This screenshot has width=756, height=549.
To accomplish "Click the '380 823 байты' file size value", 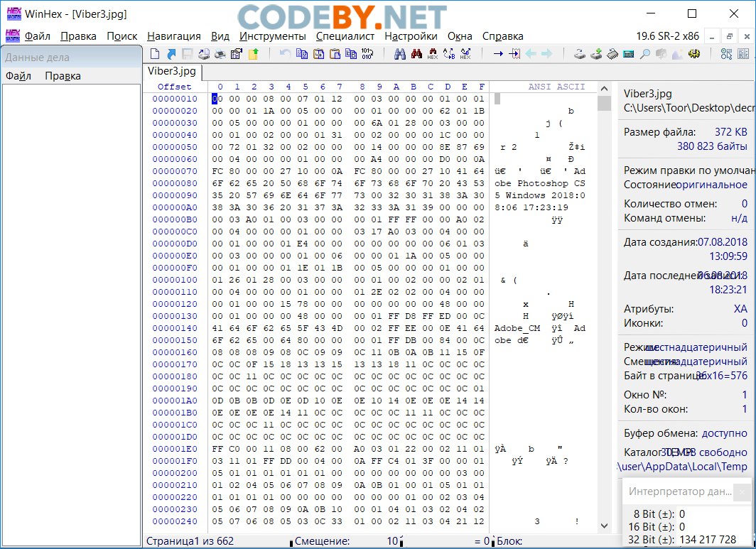I will [x=712, y=146].
